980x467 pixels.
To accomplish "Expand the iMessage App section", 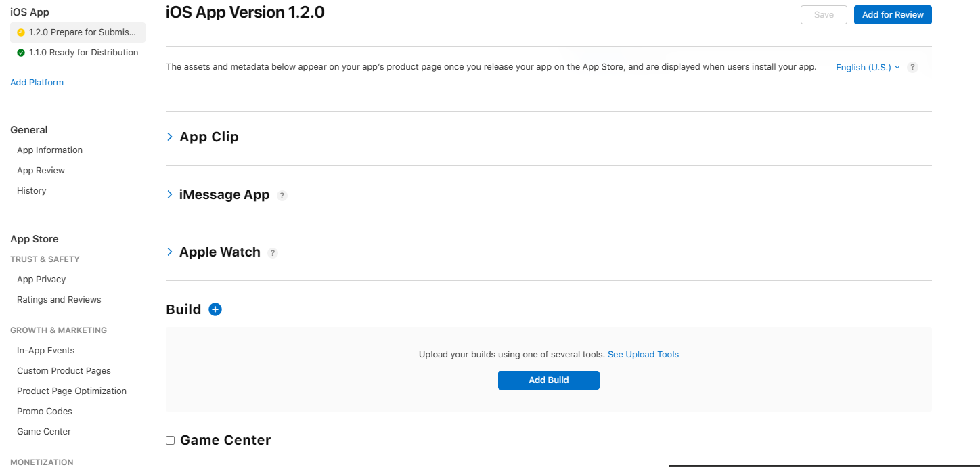I will pyautogui.click(x=170, y=194).
